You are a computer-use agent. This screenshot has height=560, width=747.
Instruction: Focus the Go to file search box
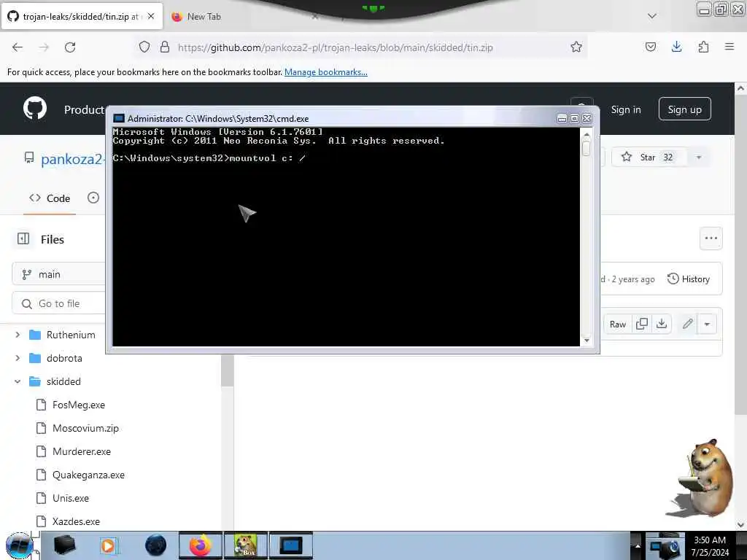point(58,303)
